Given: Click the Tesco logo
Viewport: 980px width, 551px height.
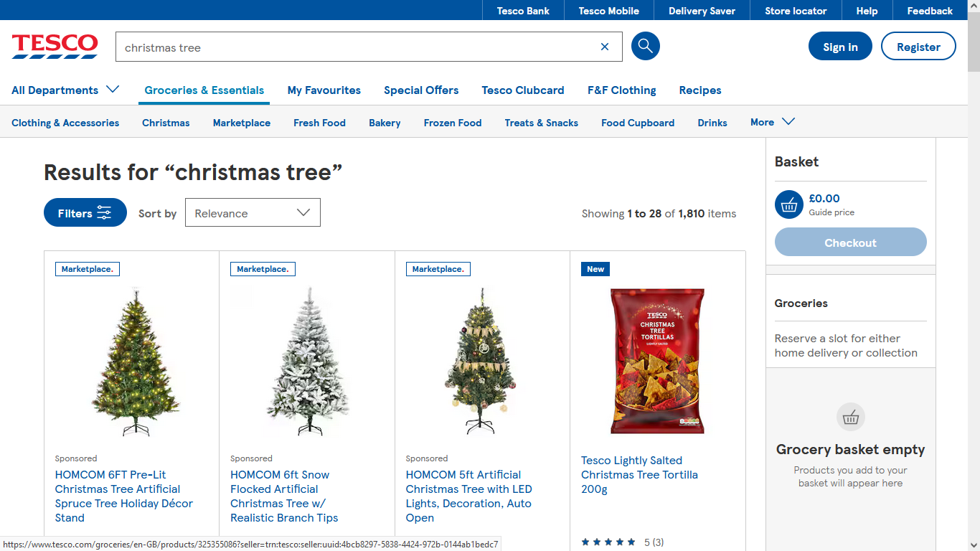Looking at the screenshot, I should click(x=55, y=46).
